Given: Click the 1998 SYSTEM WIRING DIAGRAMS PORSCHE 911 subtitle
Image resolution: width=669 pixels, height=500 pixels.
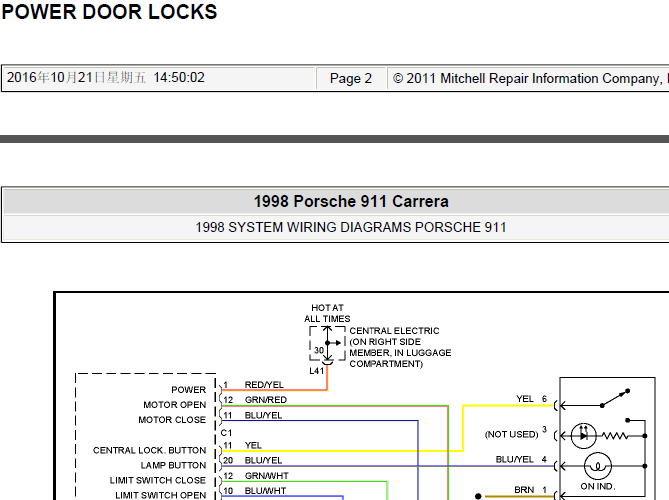Looking at the screenshot, I should [x=351, y=227].
